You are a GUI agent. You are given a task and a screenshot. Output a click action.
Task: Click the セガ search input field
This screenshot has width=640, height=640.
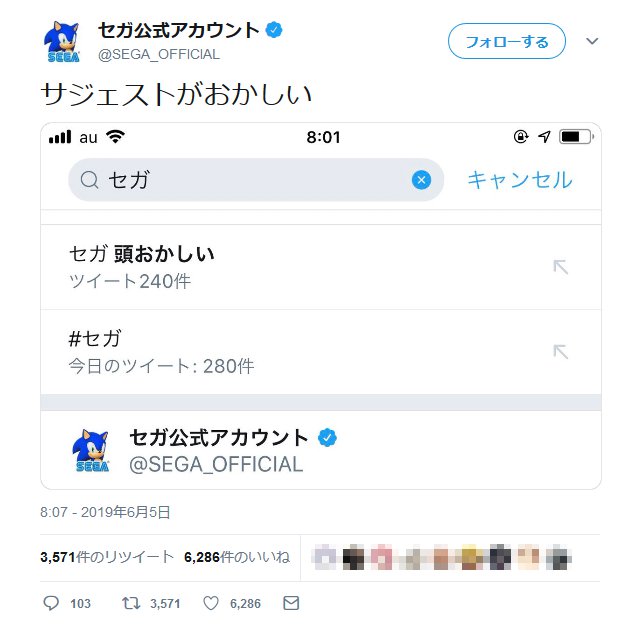pyautogui.click(x=250, y=180)
